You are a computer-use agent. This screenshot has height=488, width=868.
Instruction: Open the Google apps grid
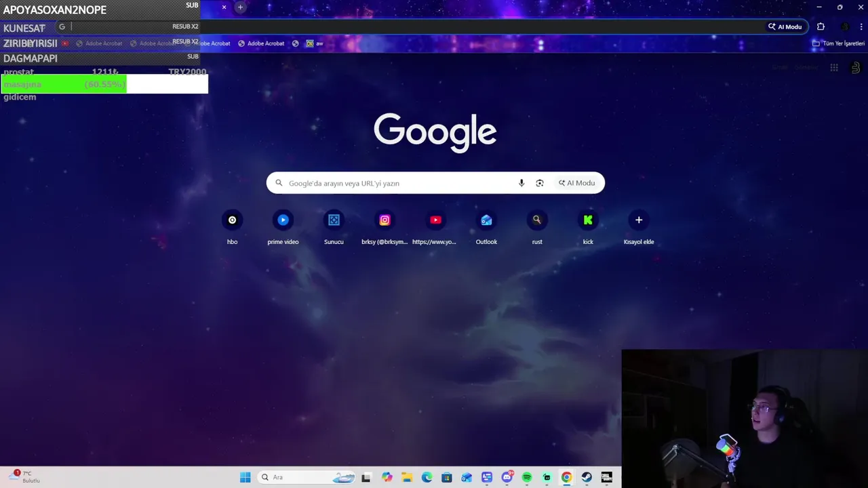click(x=834, y=68)
